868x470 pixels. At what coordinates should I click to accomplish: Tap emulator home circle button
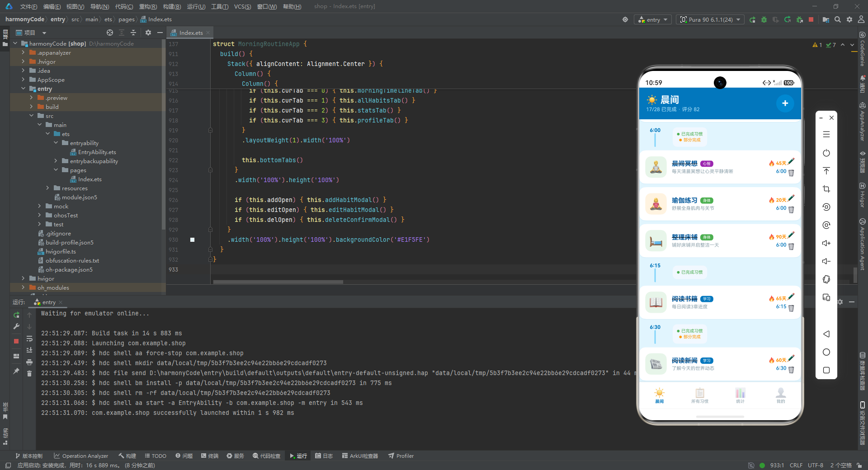pyautogui.click(x=826, y=352)
